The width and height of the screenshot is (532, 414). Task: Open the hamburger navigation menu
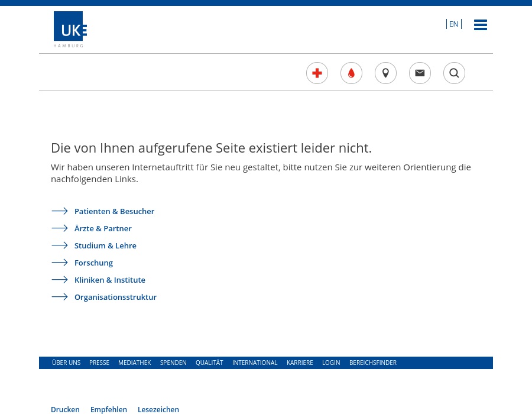coord(481,25)
